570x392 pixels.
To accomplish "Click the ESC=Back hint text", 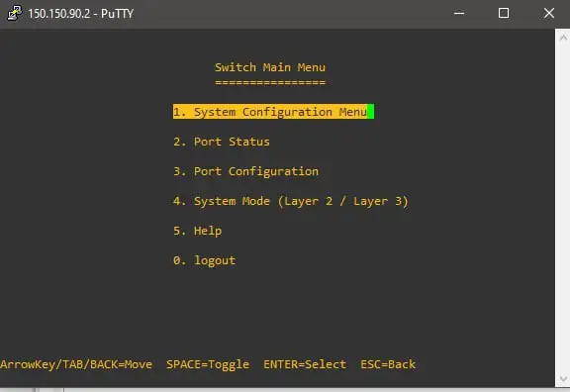I will coord(388,364).
